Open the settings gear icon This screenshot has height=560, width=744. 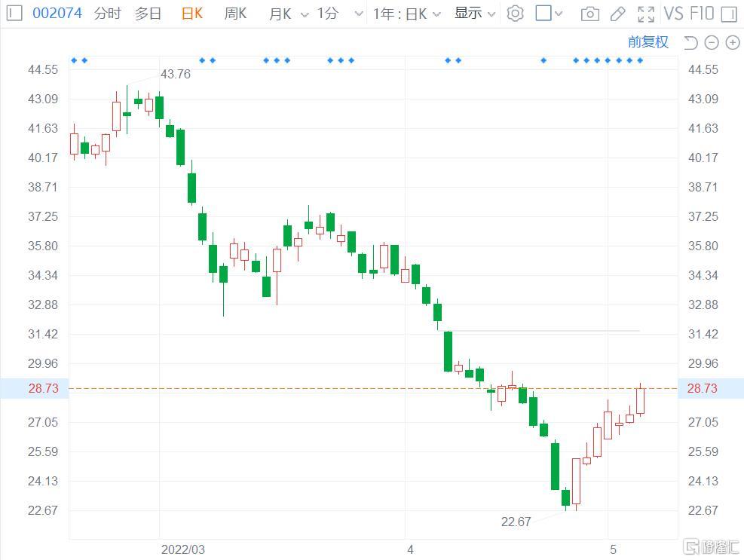pos(516,14)
